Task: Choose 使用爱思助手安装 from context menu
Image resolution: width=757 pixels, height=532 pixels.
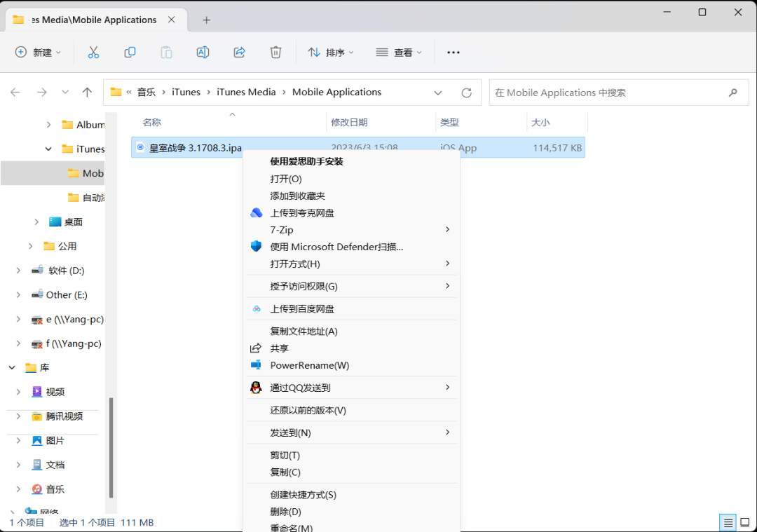Action: [x=306, y=161]
